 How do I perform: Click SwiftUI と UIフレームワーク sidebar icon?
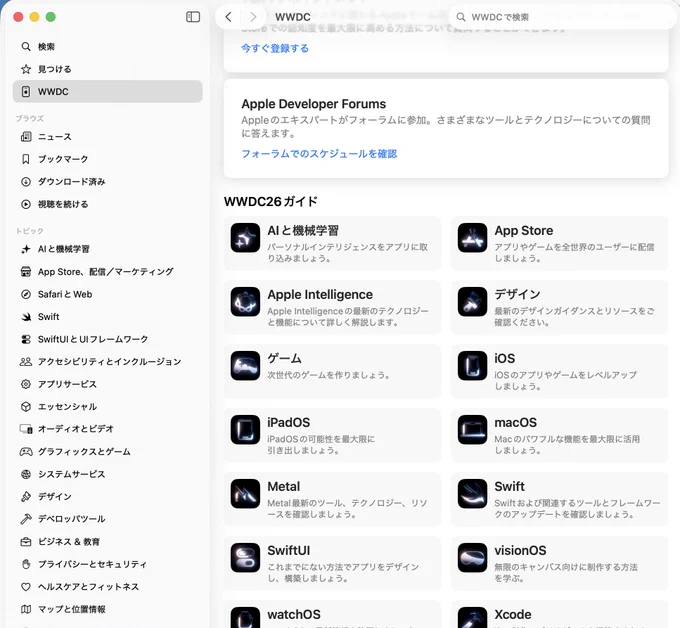click(x=26, y=339)
